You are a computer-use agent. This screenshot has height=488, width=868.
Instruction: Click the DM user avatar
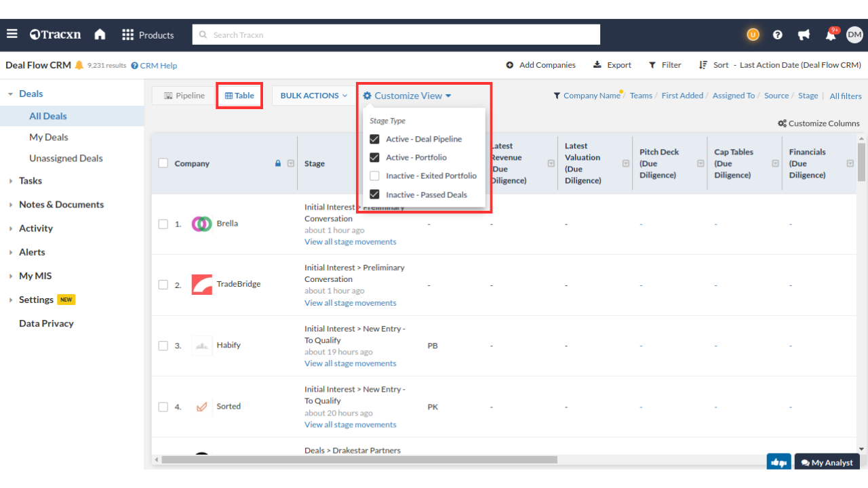click(854, 35)
